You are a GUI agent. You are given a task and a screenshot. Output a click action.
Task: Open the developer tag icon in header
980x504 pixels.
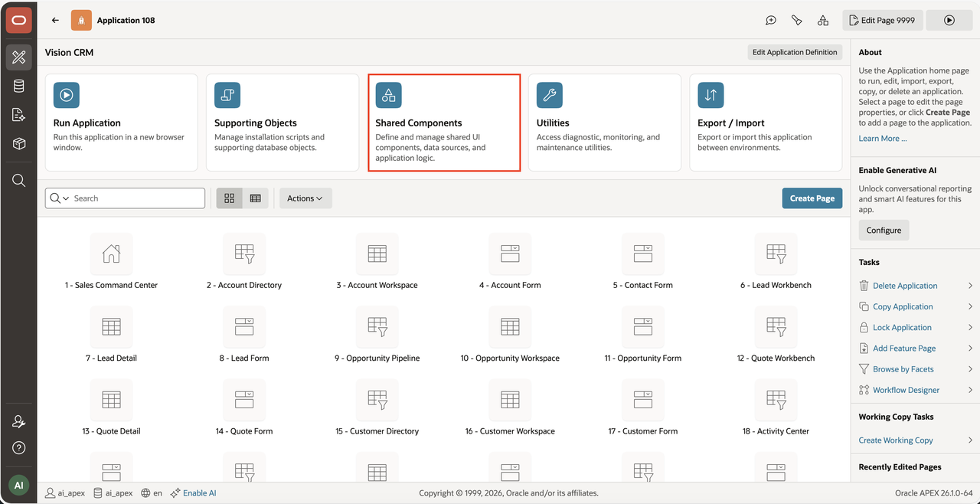797,21
